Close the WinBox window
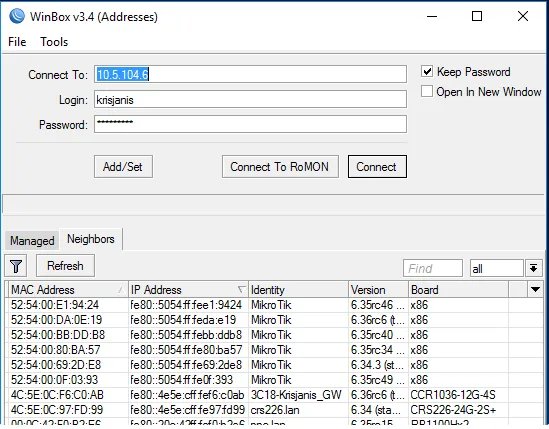549x429 pixels. (523, 16)
